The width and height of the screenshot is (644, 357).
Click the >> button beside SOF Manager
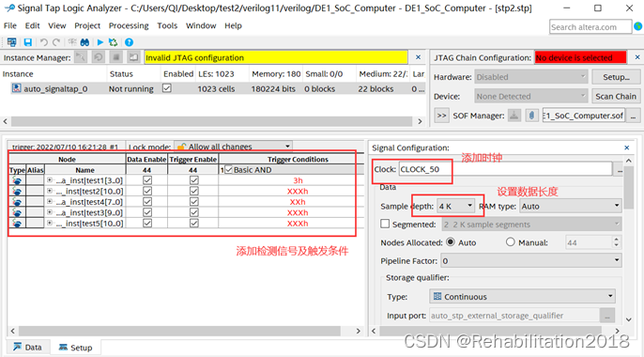[441, 116]
